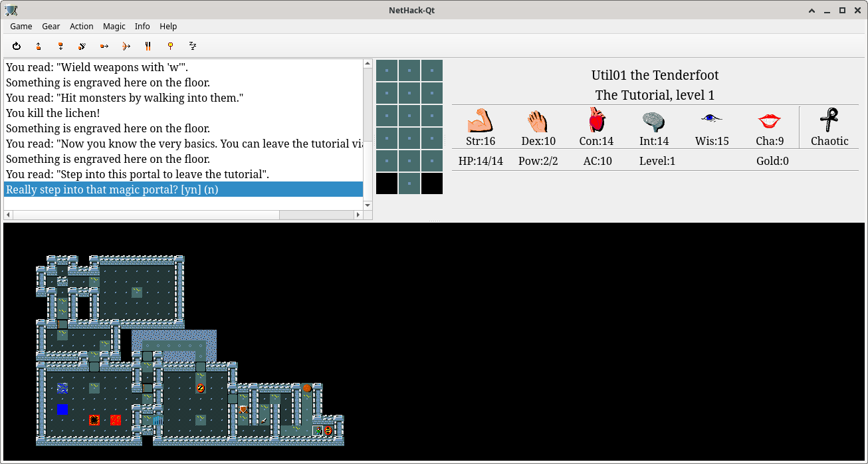Click the Again (repeat) toolbar icon

17,46
